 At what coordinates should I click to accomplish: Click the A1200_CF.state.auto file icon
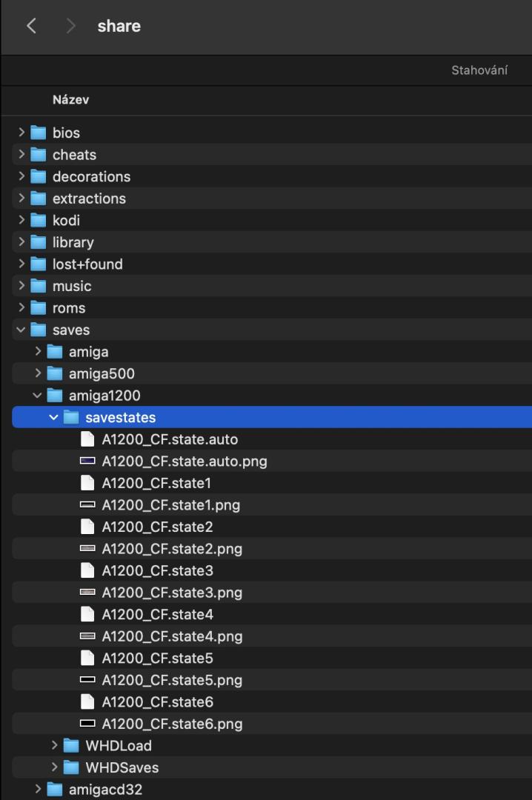pyautogui.click(x=87, y=440)
